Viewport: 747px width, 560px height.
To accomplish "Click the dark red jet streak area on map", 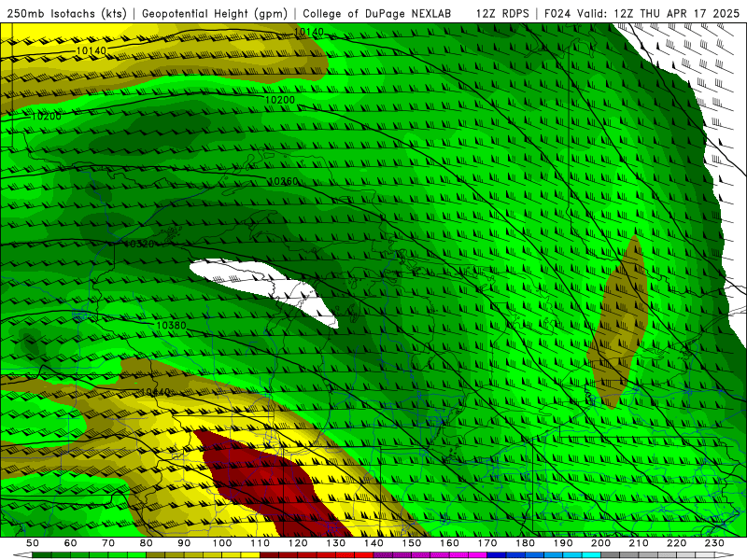I will pyautogui.click(x=274, y=483).
